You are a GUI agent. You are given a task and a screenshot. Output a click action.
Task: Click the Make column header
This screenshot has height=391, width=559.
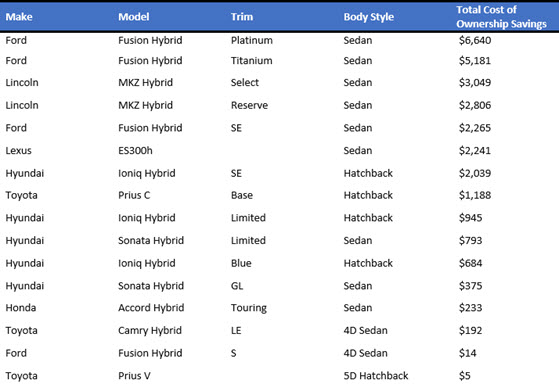[x=19, y=17]
